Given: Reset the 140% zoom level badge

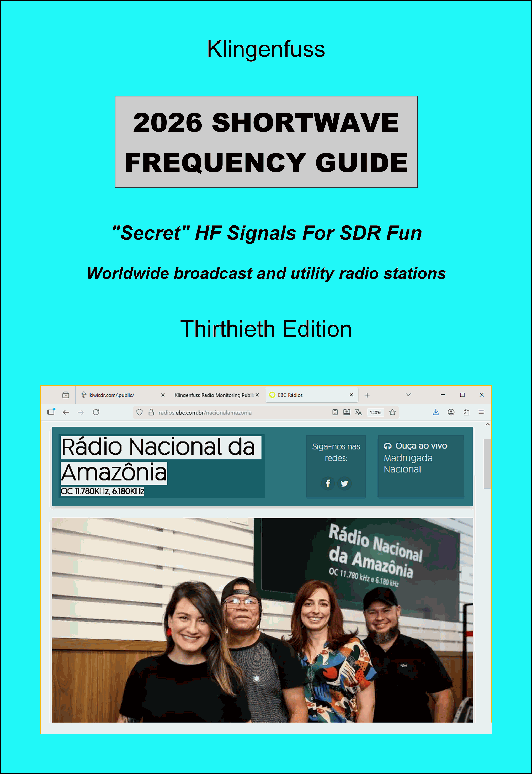Looking at the screenshot, I should click(x=375, y=413).
